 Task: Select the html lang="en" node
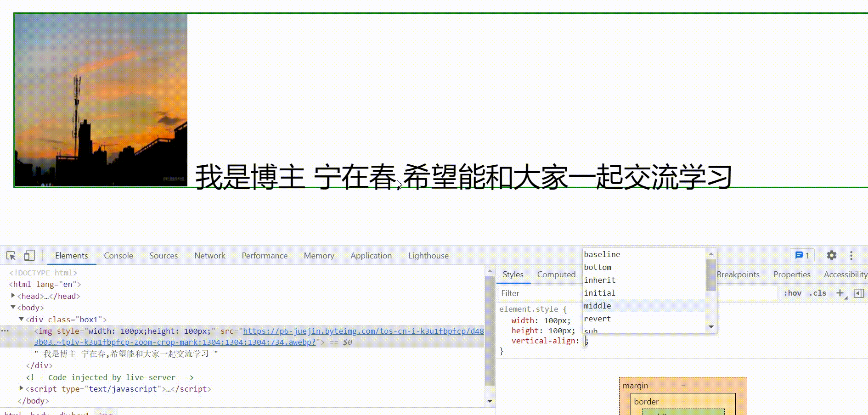click(x=45, y=284)
